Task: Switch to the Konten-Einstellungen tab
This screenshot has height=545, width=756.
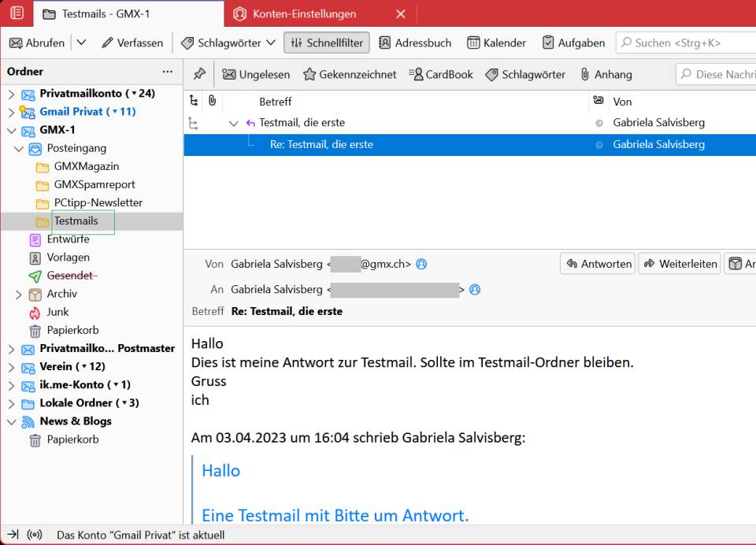Action: [x=304, y=13]
